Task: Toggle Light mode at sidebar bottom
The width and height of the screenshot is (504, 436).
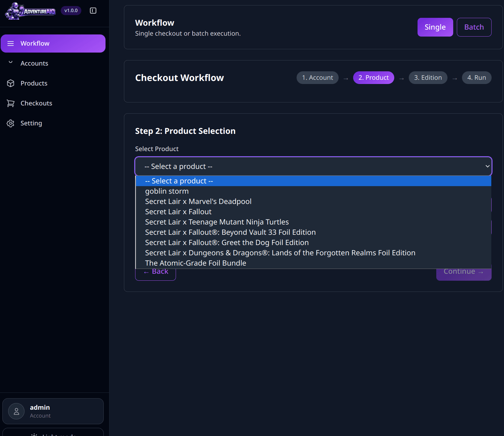Action: tap(53, 432)
